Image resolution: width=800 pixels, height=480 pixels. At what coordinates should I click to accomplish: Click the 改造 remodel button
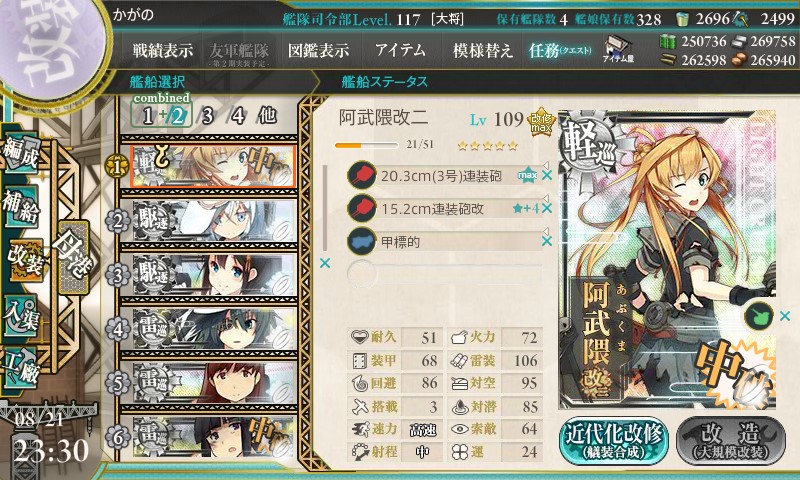pos(731,440)
